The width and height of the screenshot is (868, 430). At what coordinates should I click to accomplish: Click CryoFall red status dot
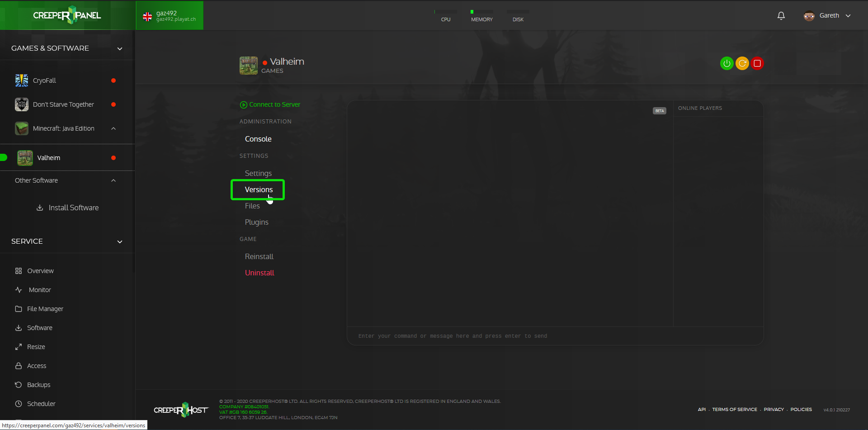pos(113,80)
